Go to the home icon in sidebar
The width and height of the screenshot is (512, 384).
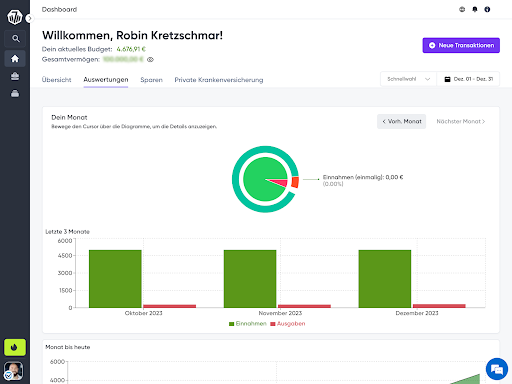tap(15, 59)
